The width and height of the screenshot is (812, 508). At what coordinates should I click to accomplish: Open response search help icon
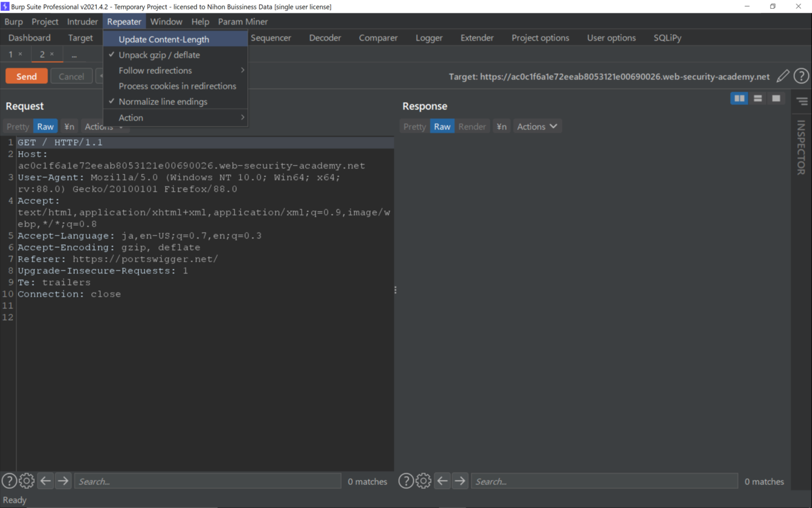tap(405, 481)
